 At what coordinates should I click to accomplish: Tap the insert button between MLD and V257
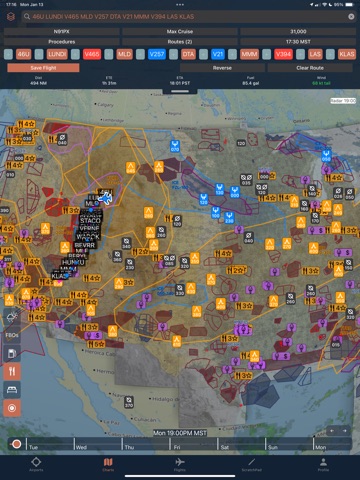[140, 54]
